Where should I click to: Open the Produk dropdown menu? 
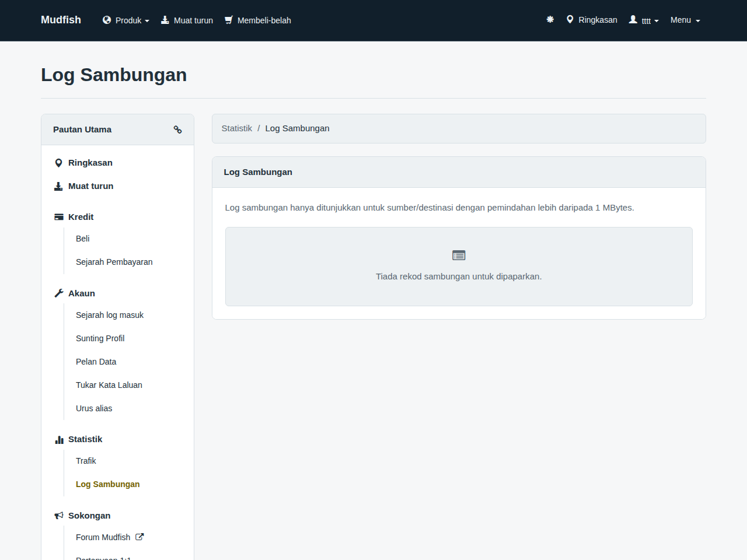[x=126, y=20]
